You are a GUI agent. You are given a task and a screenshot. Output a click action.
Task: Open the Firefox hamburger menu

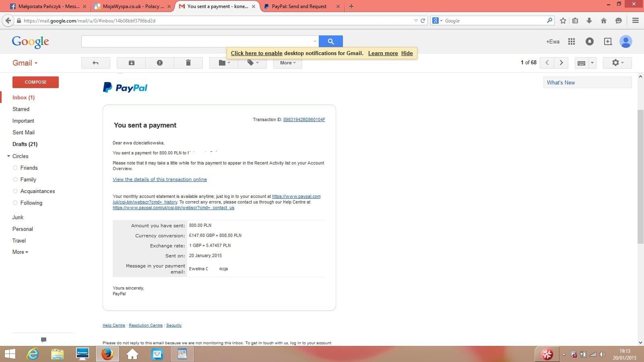point(636,21)
